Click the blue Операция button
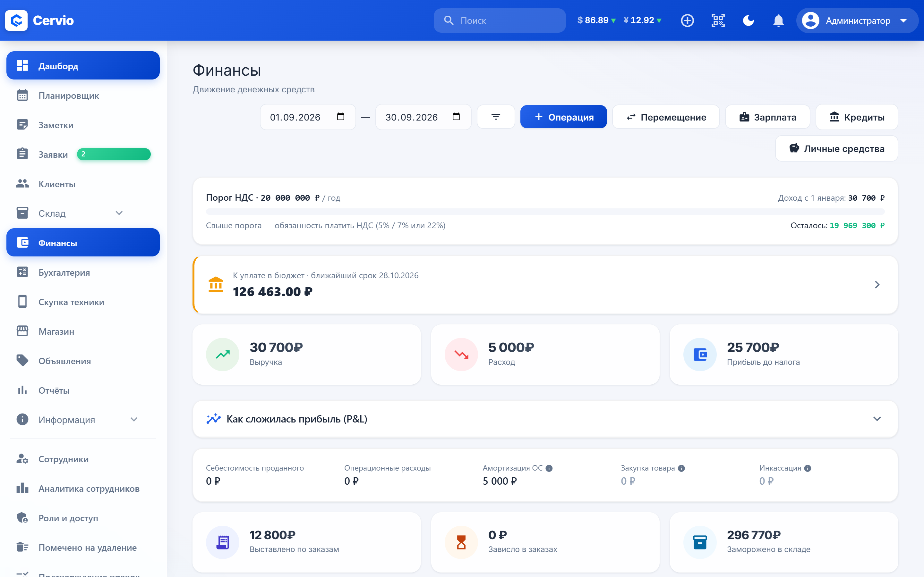The width and height of the screenshot is (924, 577). (x=563, y=117)
